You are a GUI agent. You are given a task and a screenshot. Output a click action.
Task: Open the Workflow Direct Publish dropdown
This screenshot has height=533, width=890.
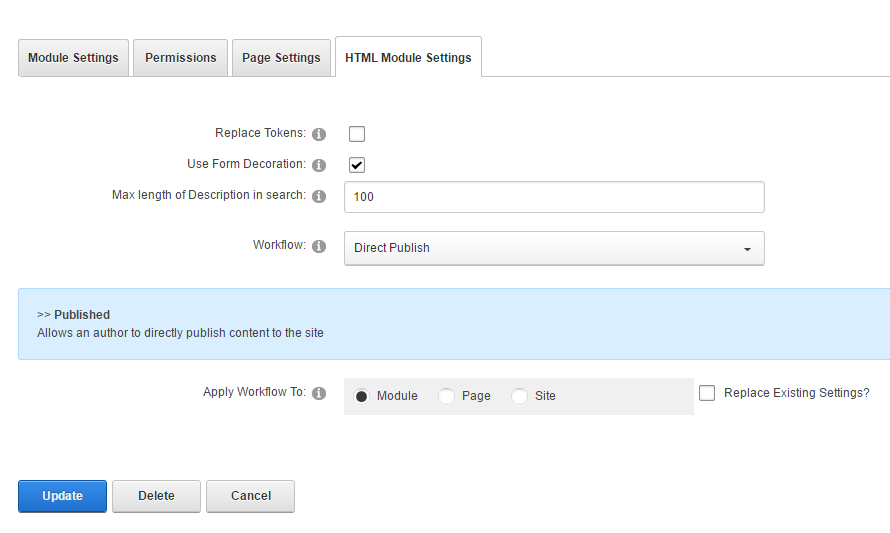[554, 248]
